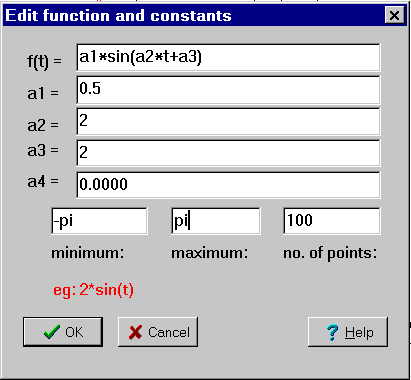Click into the a2 constant input box
This screenshot has height=380, width=411.
click(228, 121)
